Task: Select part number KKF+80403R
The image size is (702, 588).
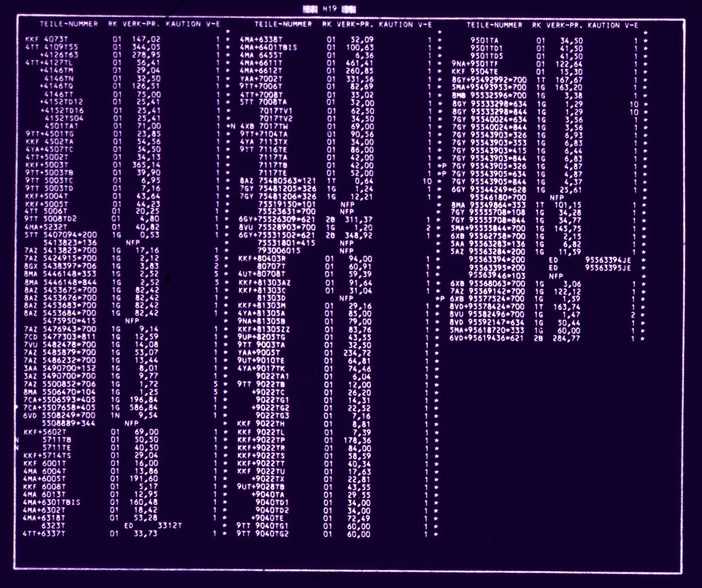Action: click(x=262, y=259)
